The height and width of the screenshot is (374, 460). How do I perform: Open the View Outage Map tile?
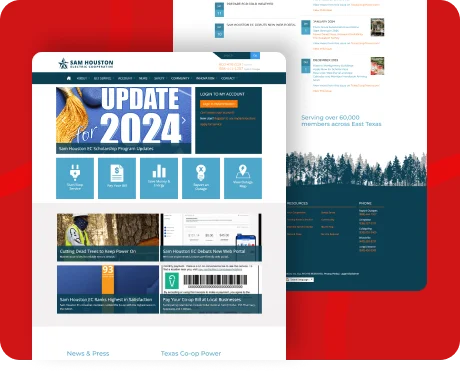[x=243, y=178]
